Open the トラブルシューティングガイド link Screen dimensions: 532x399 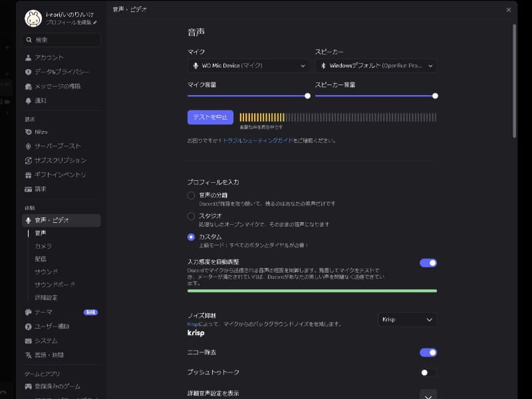[258, 140]
